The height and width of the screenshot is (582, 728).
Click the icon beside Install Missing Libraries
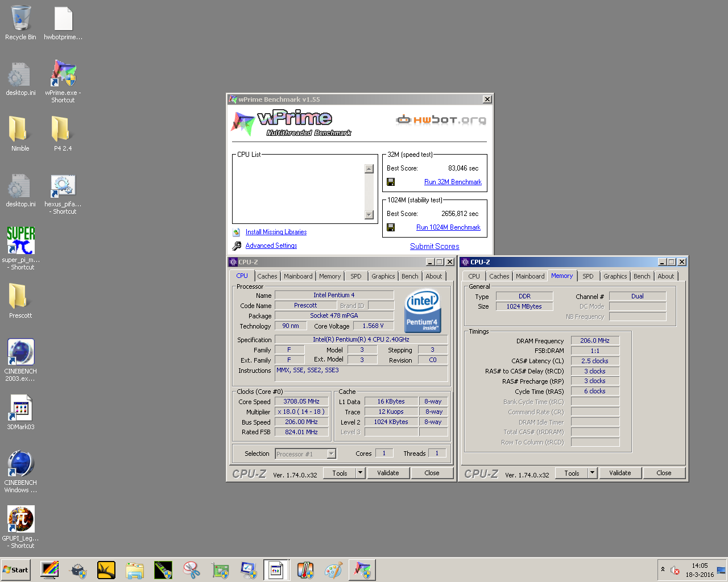coord(237,232)
